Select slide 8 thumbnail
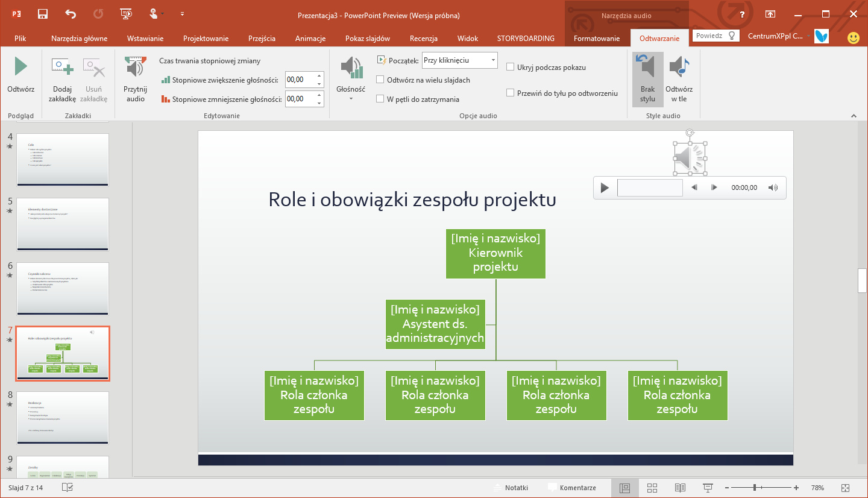This screenshot has width=868, height=498. tap(63, 418)
